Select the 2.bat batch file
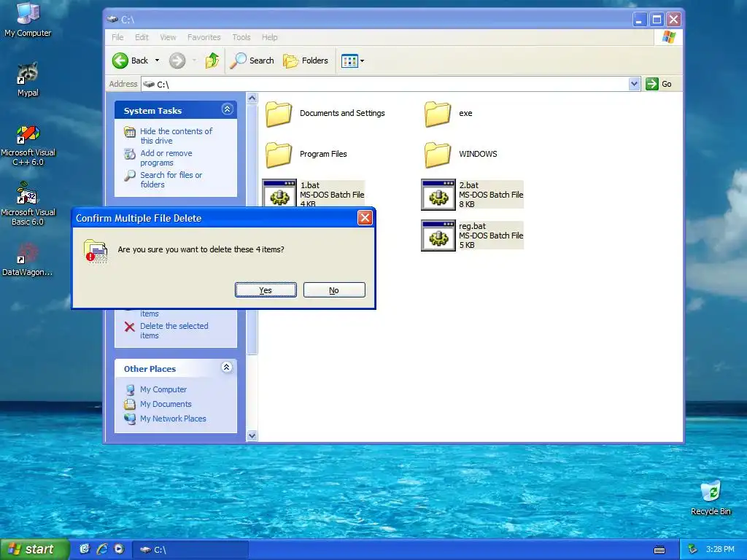 473,195
